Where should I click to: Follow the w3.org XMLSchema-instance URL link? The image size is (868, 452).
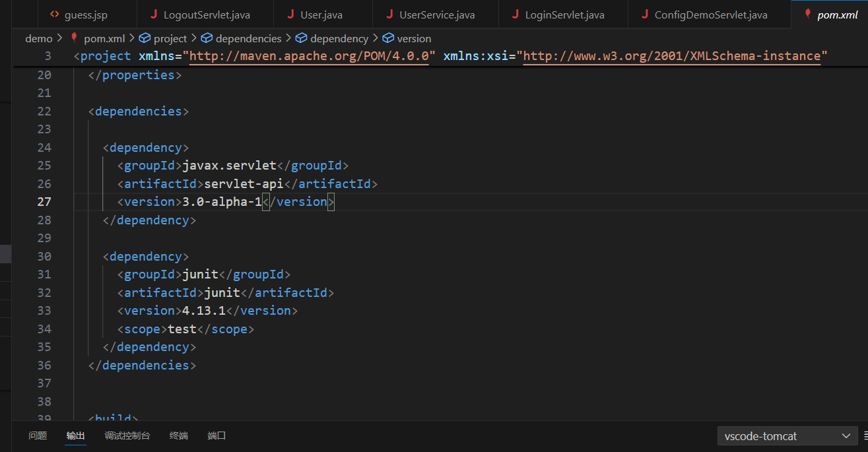click(672, 57)
